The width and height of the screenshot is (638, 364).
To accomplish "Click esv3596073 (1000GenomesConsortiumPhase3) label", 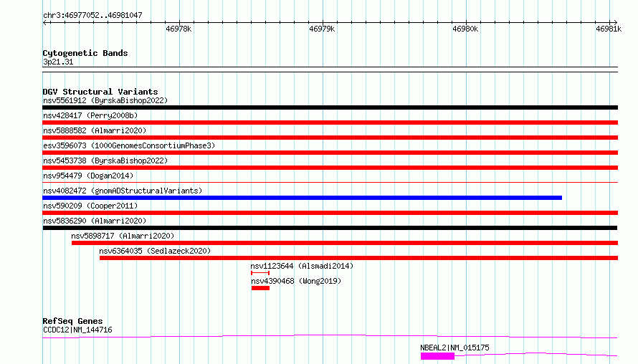I will (129, 145).
